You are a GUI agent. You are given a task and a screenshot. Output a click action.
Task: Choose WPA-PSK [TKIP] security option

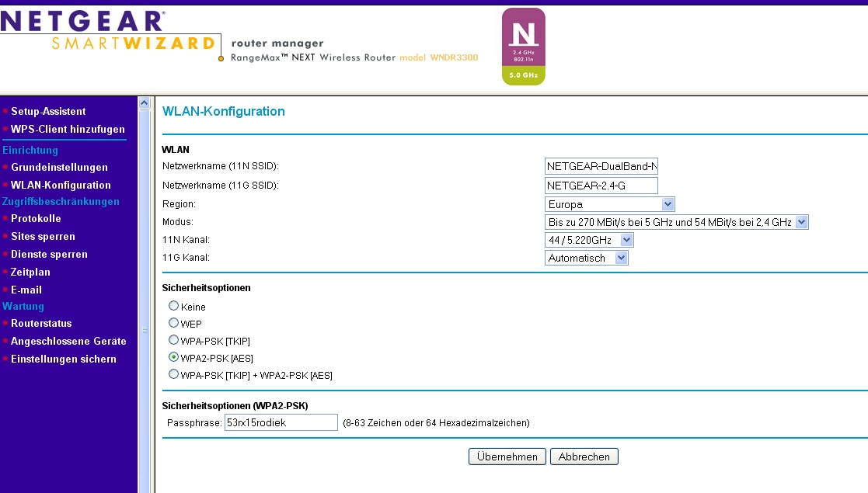point(174,340)
